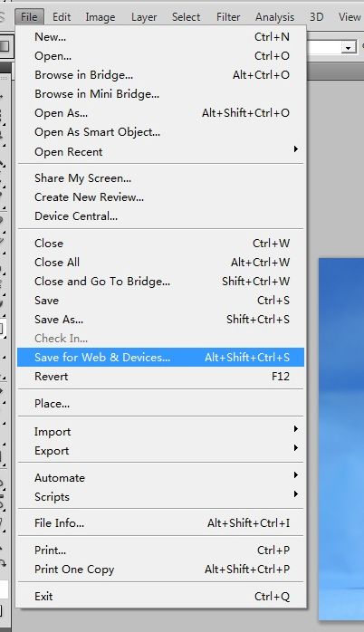Choose Save for Web & Devices
The width and height of the screenshot is (364, 632).
(x=160, y=357)
